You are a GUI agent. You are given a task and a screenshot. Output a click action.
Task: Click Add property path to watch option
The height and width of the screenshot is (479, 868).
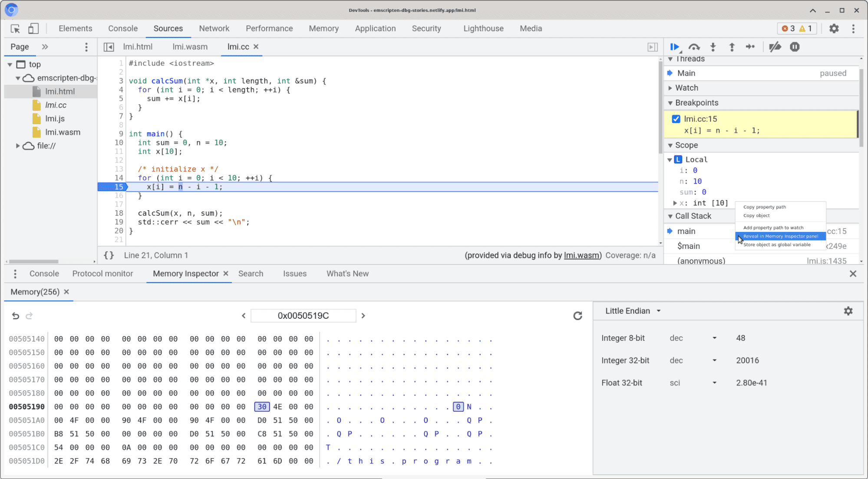click(774, 228)
